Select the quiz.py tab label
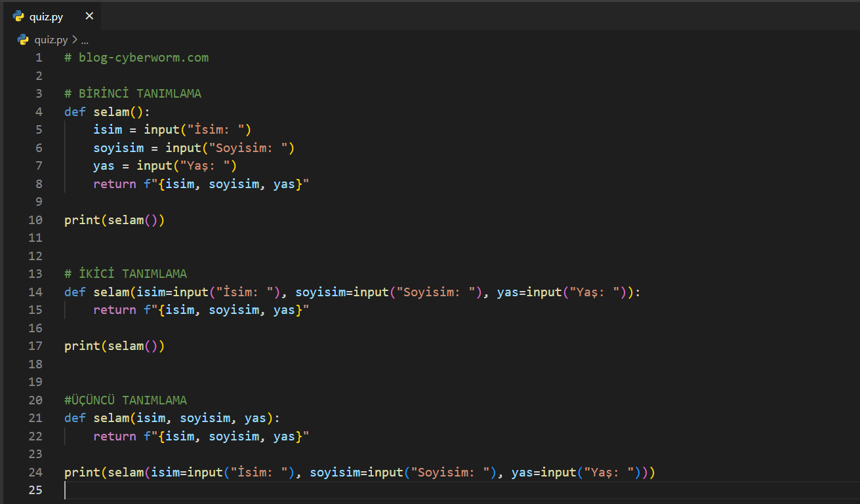This screenshot has height=504, width=860. pyautogui.click(x=46, y=17)
